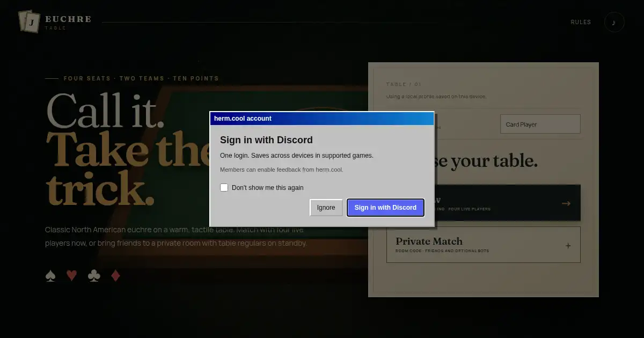The width and height of the screenshot is (644, 338).
Task: Click the Card Player name field
Action: (x=540, y=124)
